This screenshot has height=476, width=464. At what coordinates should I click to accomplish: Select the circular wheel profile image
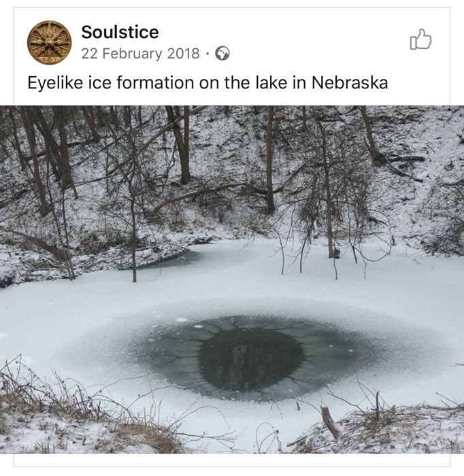[x=50, y=42]
